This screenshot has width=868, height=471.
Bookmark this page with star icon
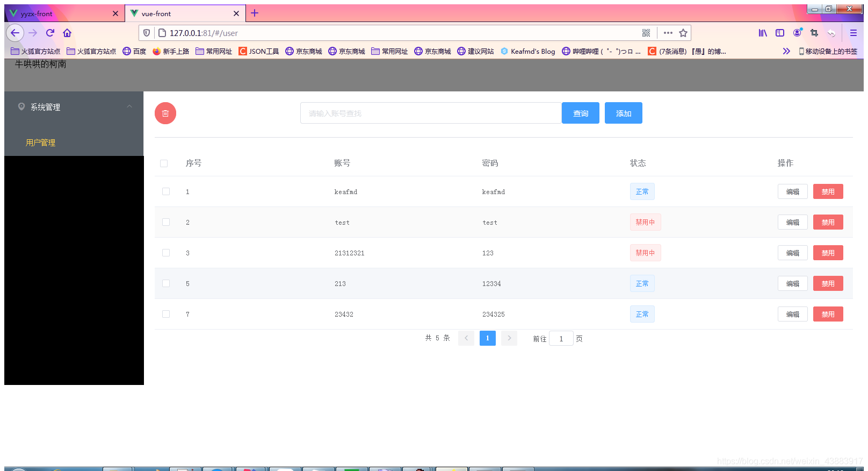[x=683, y=33]
